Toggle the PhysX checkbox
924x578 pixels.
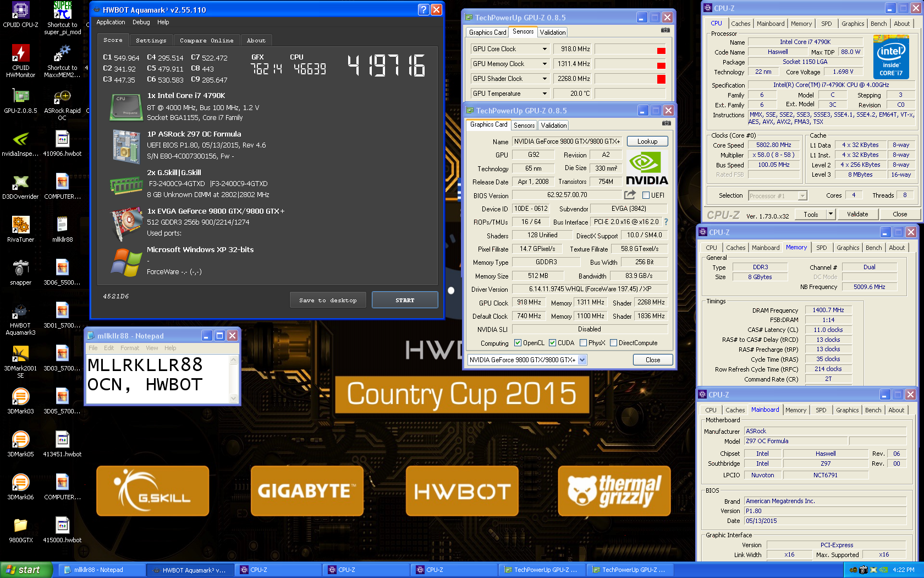[x=583, y=343]
